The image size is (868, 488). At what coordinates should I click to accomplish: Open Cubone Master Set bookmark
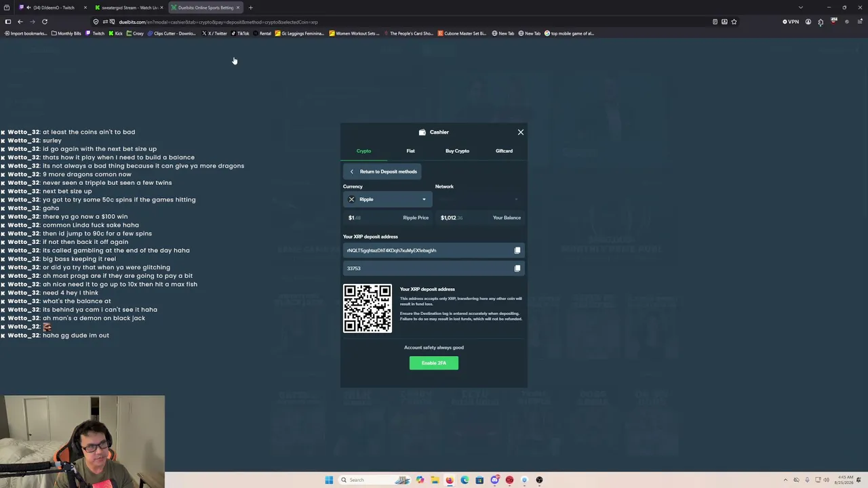[462, 33]
